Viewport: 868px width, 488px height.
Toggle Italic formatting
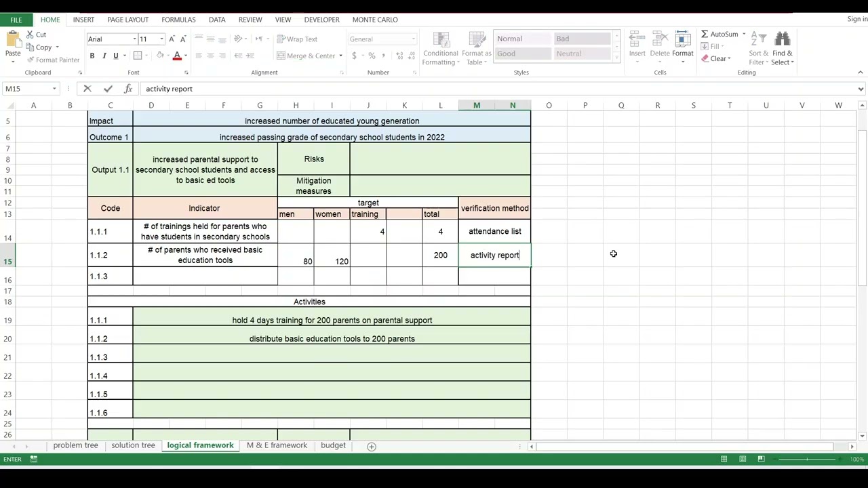point(104,56)
